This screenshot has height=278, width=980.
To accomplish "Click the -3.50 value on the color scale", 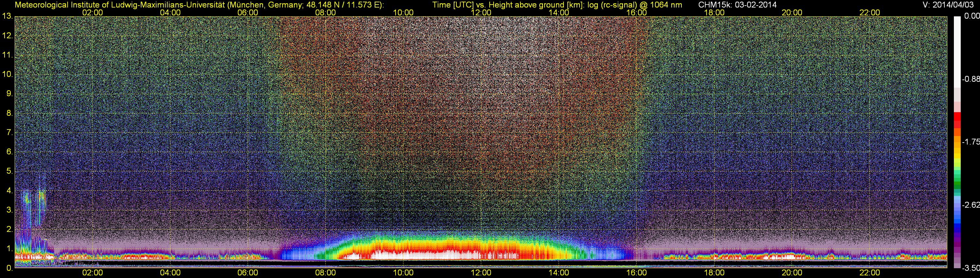I will click(x=971, y=268).
